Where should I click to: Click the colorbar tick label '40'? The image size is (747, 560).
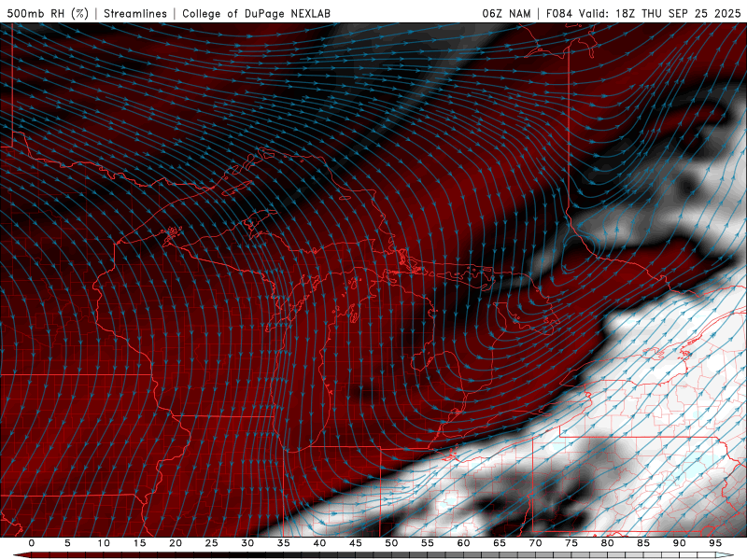(x=319, y=543)
